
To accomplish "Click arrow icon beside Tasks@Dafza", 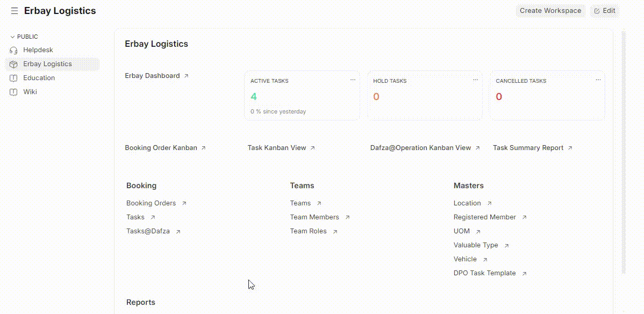I will [178, 231].
